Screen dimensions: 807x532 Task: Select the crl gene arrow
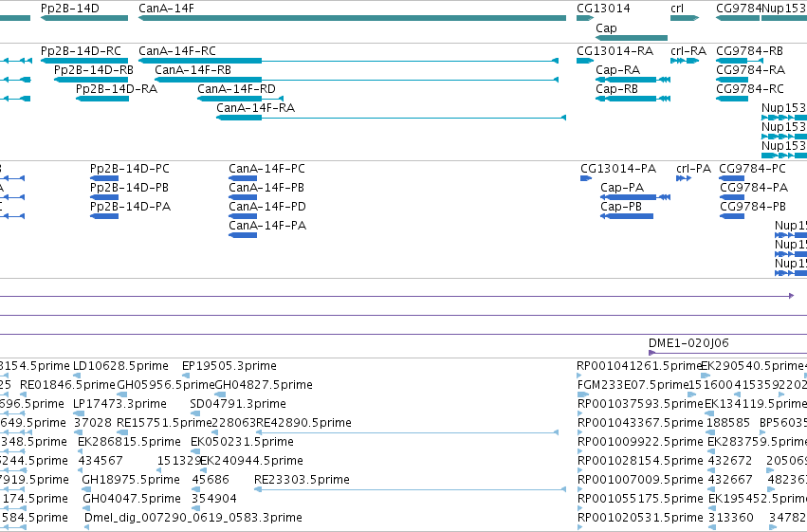[x=685, y=18]
